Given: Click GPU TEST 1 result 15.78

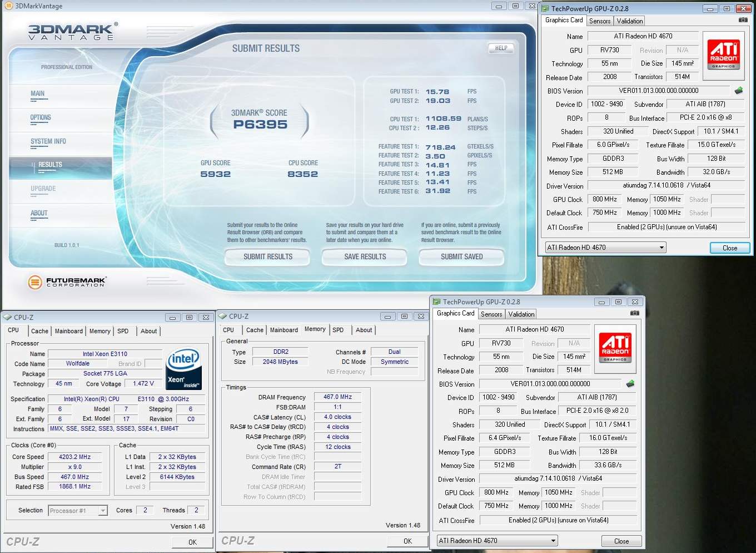Looking at the screenshot, I should click(x=437, y=92).
